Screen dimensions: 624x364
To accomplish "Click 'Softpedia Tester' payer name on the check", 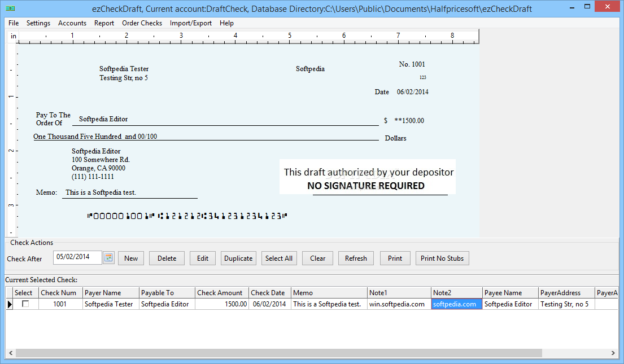I will click(x=124, y=69).
